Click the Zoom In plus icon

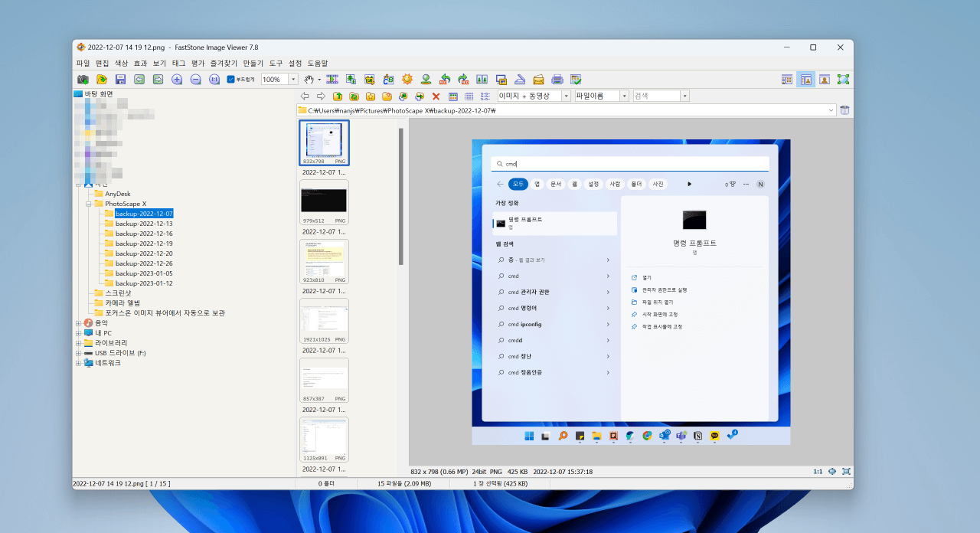(177, 79)
